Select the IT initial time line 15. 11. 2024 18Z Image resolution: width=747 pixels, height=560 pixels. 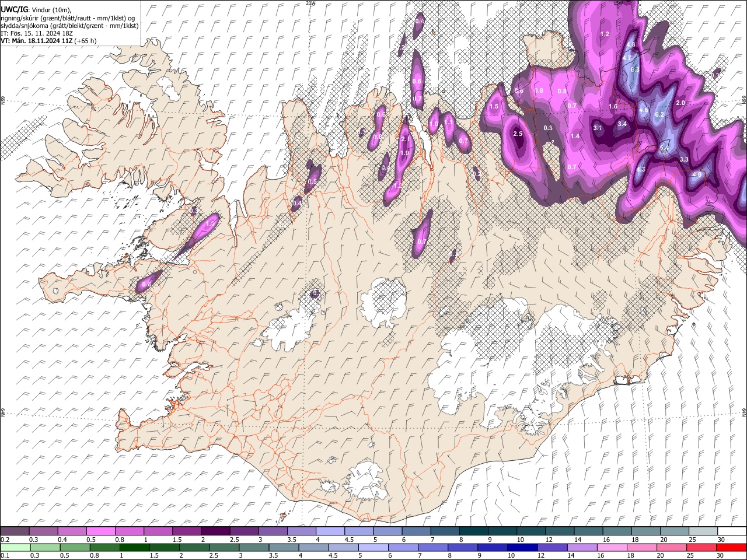point(37,33)
